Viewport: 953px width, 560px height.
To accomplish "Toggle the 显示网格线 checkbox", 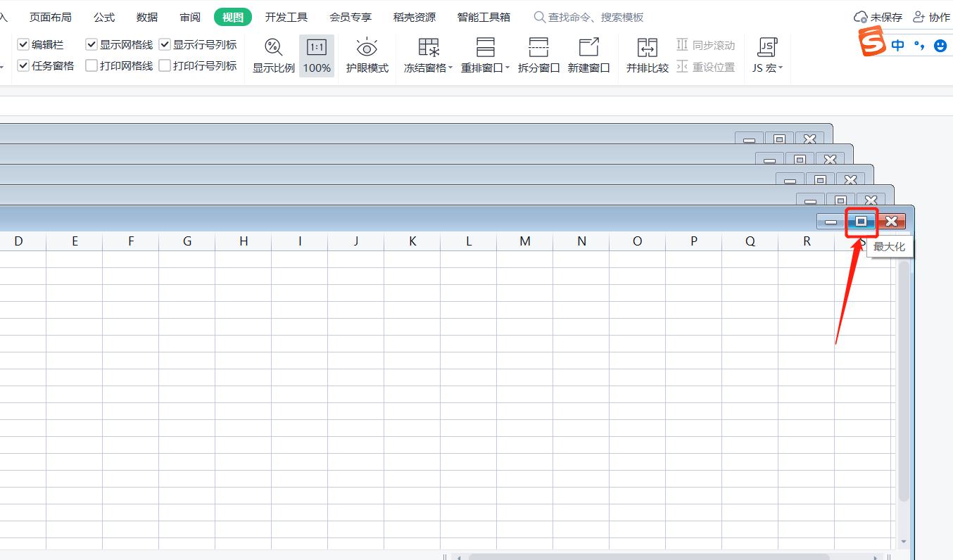I will pyautogui.click(x=92, y=44).
